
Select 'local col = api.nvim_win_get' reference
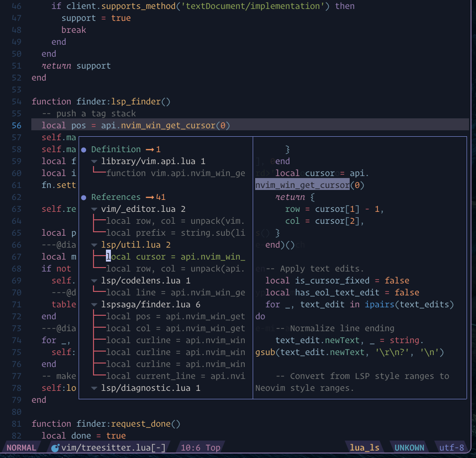click(176, 328)
